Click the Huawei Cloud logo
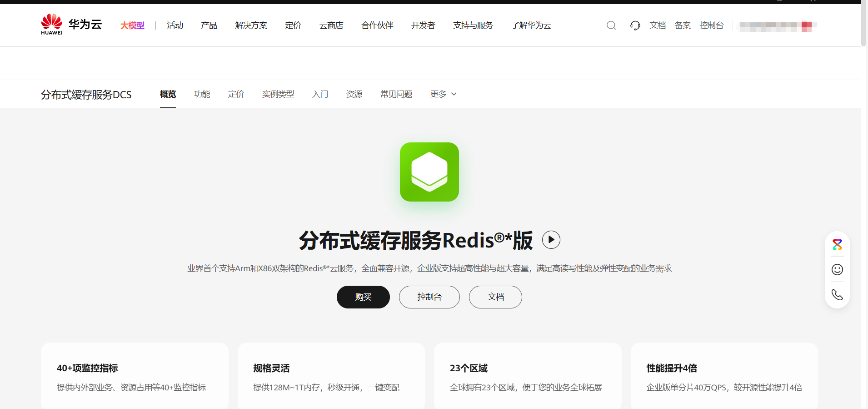Image resolution: width=868 pixels, height=409 pixels. [x=71, y=25]
